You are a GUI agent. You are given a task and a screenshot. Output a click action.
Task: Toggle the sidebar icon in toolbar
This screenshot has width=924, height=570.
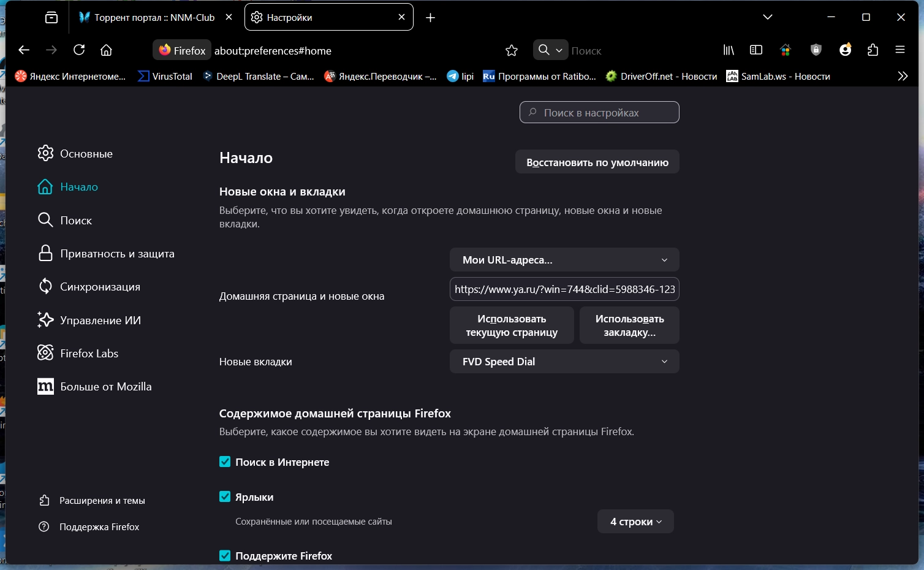tap(756, 50)
